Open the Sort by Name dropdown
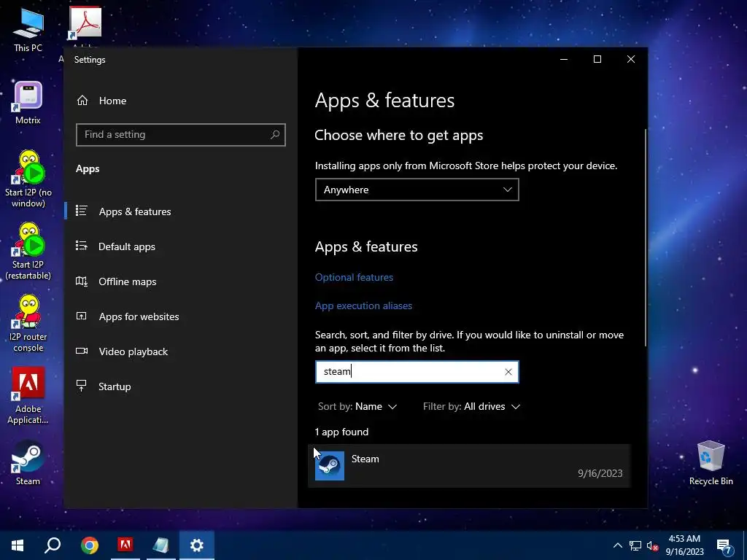Screen dimensions: 747x560 point(357,406)
